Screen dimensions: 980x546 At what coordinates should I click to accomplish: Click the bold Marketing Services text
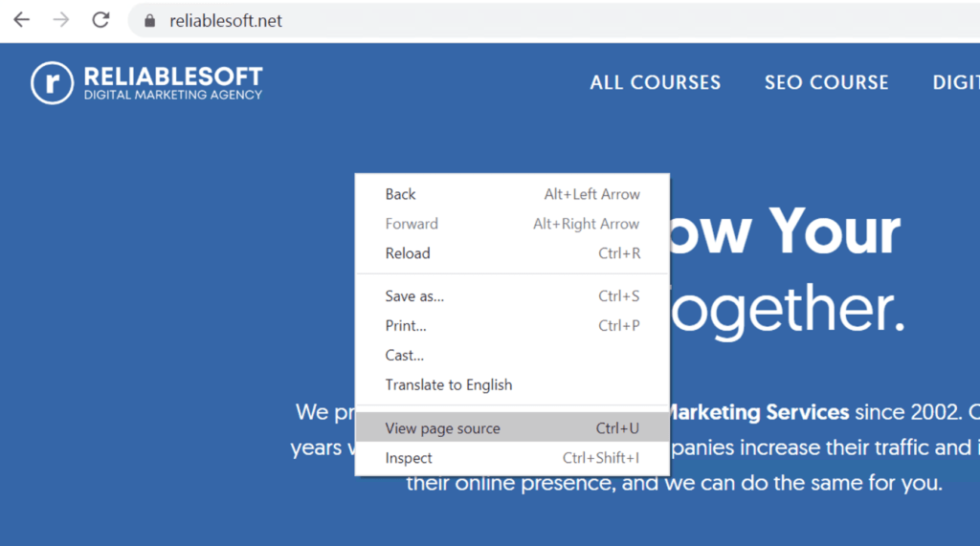[758, 413]
